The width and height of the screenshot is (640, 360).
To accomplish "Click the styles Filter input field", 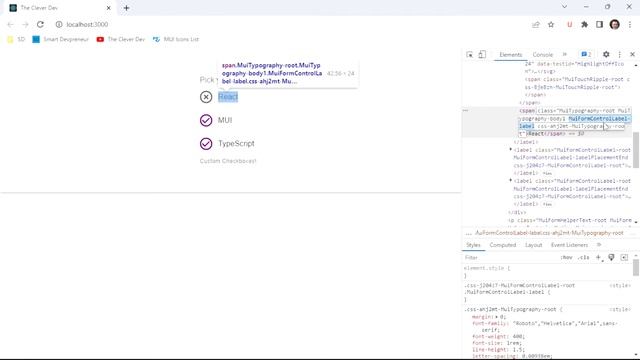I will coord(510,258).
